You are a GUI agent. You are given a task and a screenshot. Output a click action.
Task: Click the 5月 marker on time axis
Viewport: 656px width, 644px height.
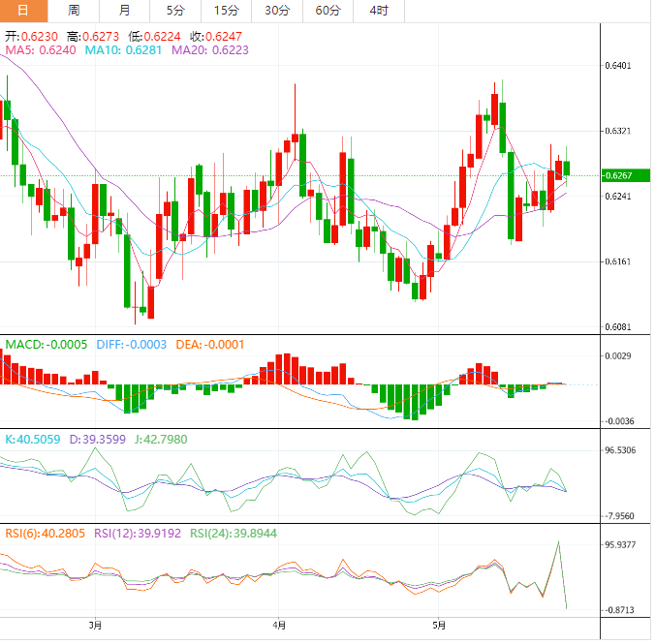(439, 625)
